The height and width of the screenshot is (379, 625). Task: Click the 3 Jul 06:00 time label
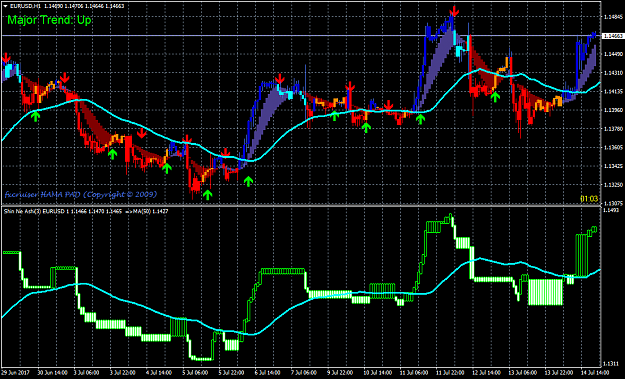(86, 373)
